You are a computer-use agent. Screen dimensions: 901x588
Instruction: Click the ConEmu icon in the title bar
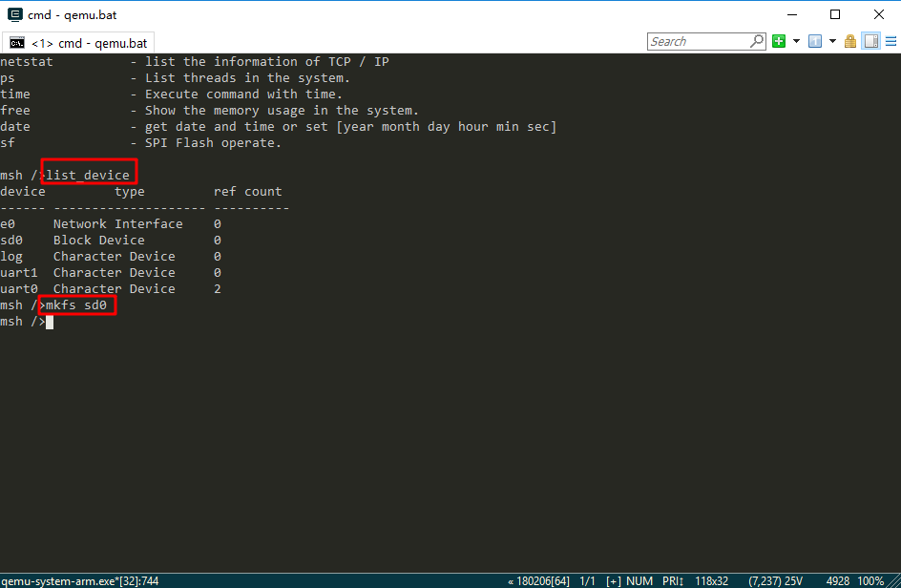(x=13, y=14)
